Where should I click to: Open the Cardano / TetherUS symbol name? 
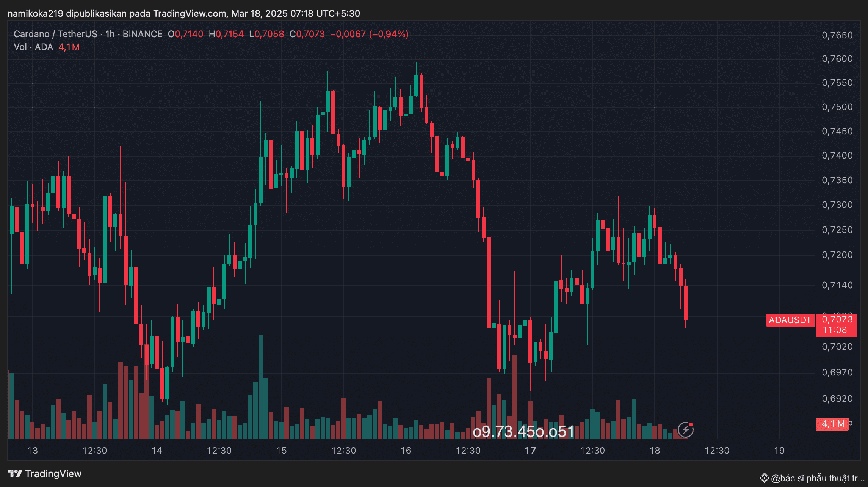click(x=55, y=34)
